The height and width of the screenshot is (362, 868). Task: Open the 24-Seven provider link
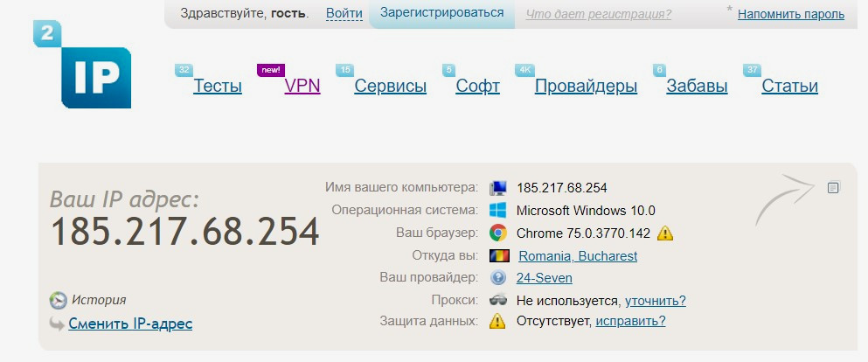click(x=545, y=278)
